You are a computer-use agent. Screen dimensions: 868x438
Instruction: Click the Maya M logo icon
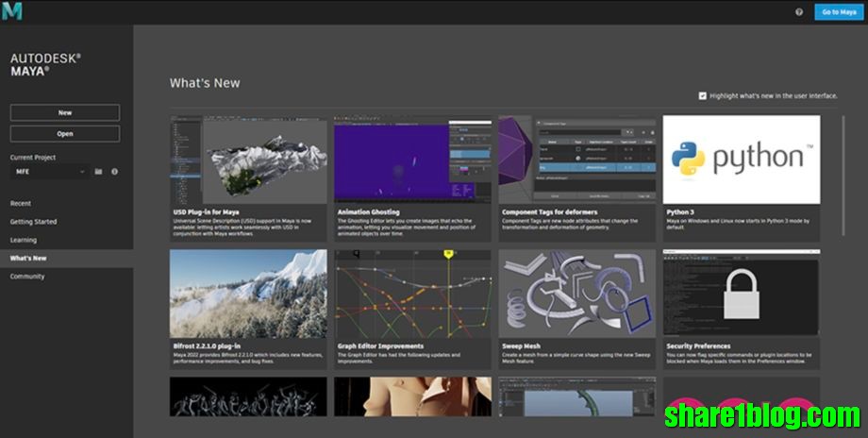(x=12, y=11)
